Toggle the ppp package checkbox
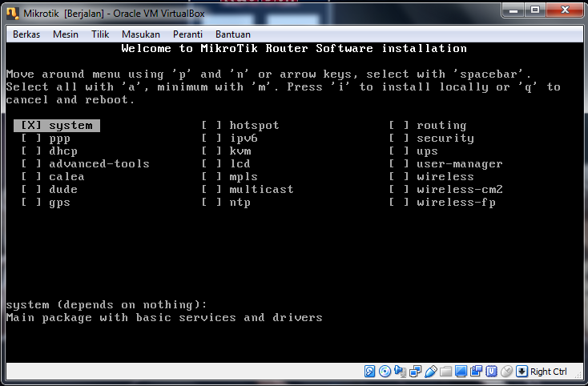The image size is (588, 386). coord(31,139)
